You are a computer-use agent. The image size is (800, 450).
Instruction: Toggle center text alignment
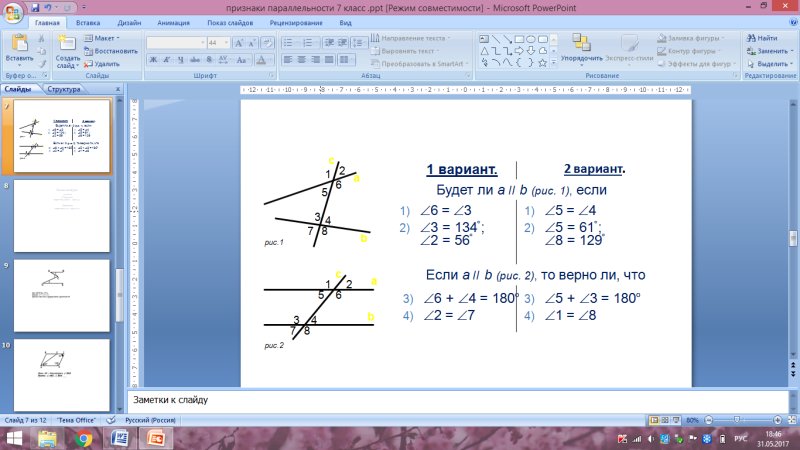pos(302,60)
